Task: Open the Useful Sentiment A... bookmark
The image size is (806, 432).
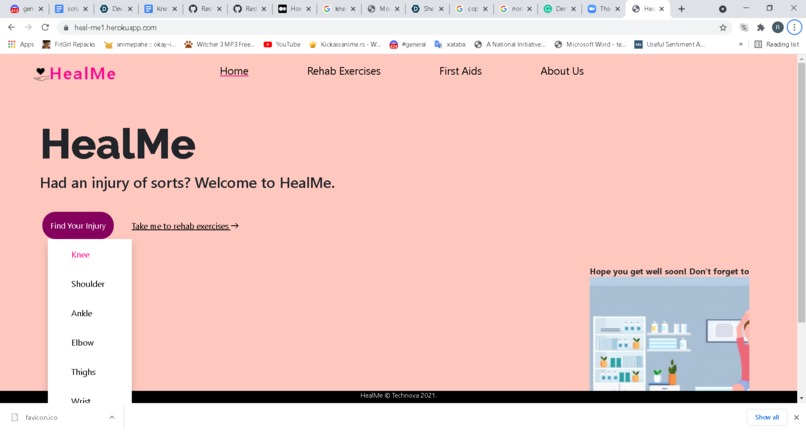Action: coord(670,45)
